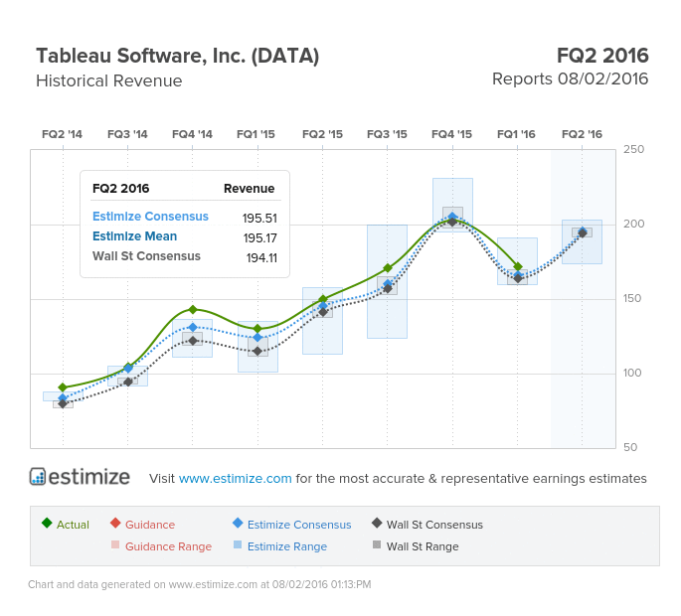The image size is (681, 616).
Task: Click Estimize Consensus in the tooltip box
Action: click(x=150, y=217)
